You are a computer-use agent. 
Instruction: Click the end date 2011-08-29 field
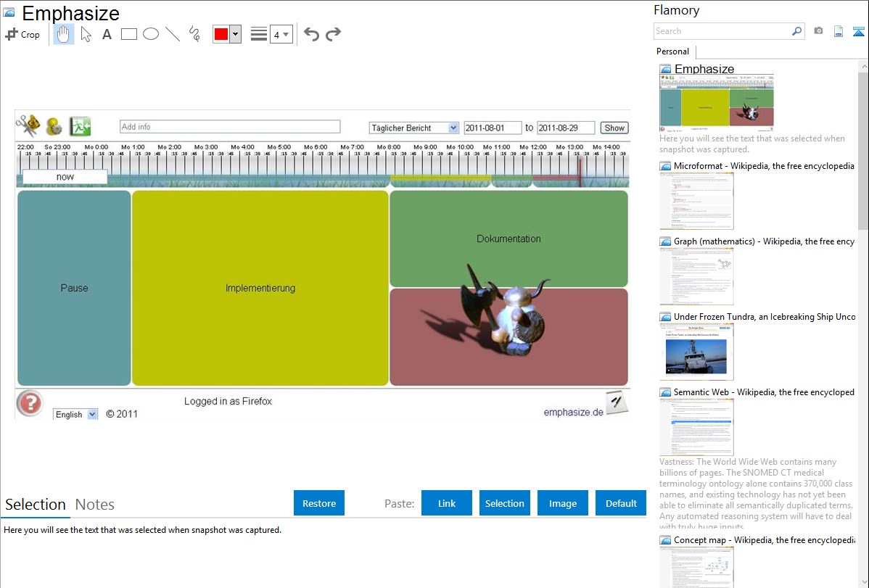[x=565, y=128]
